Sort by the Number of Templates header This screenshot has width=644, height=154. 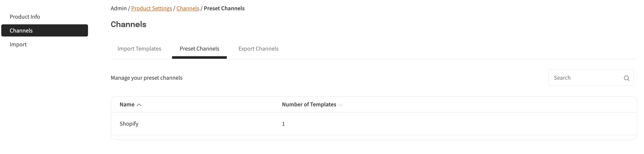[x=309, y=104]
